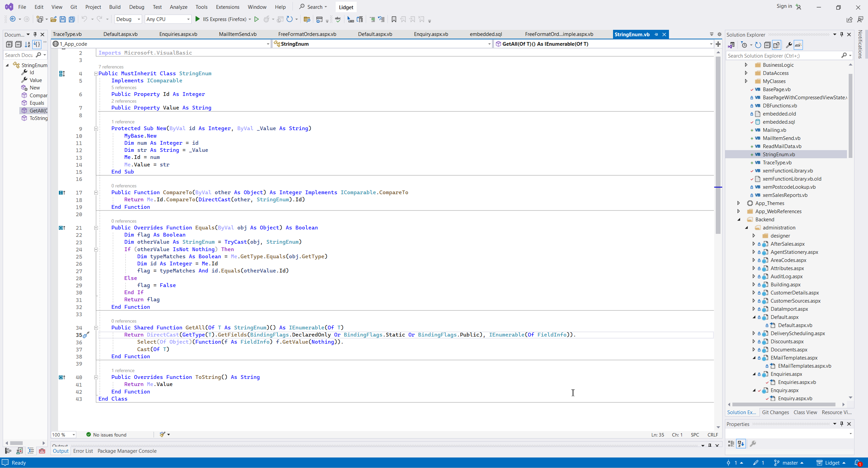This screenshot has width=868, height=468.
Task: Open Properties wrench in Solution Explorer toolbar
Action: pyautogui.click(x=789, y=45)
